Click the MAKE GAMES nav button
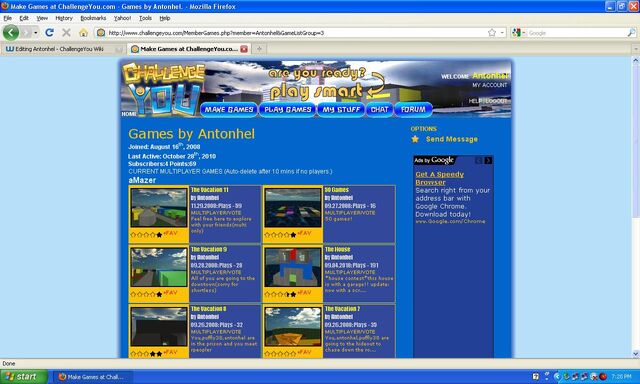This screenshot has height=384, width=640. point(229,109)
